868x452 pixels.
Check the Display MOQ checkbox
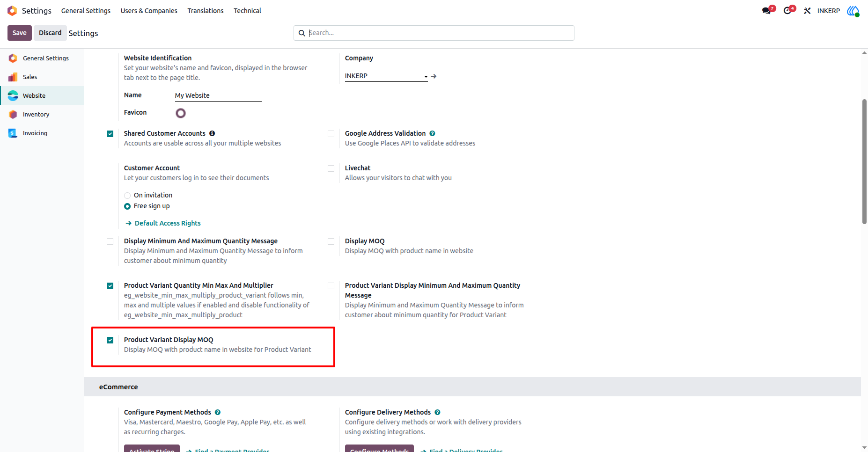331,241
